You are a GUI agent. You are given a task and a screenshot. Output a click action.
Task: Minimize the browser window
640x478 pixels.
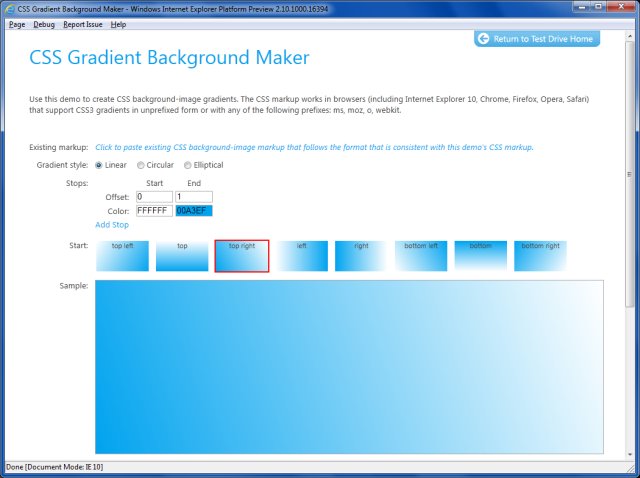[582, 6]
